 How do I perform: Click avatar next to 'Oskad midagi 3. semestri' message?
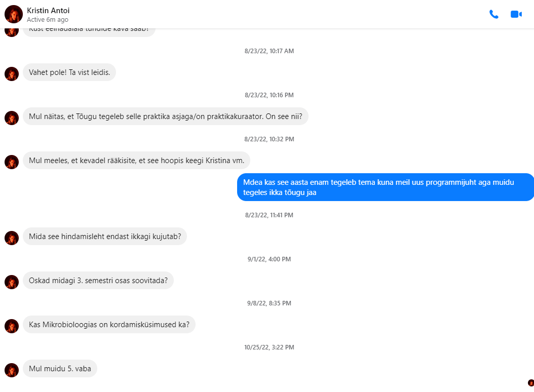[12, 282]
